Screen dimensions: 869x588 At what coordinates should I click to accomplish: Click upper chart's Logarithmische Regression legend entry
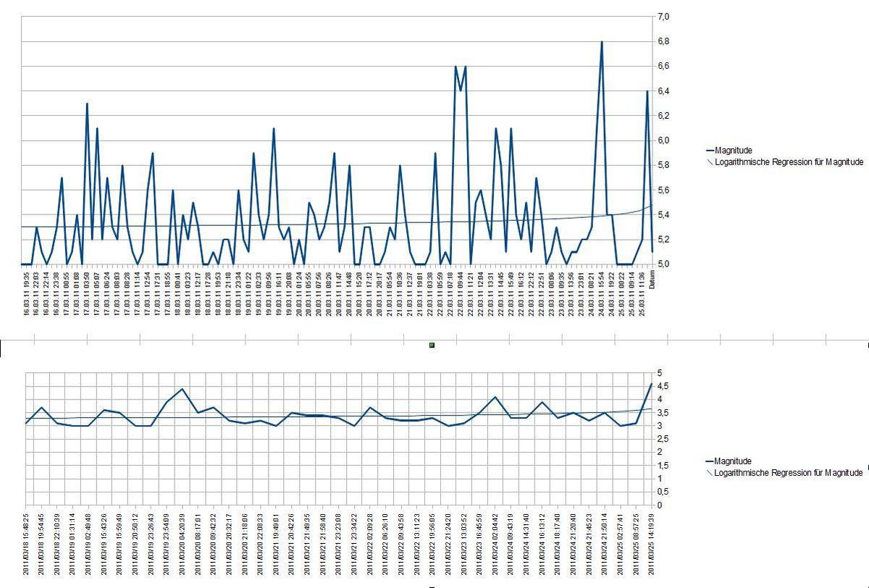784,162
